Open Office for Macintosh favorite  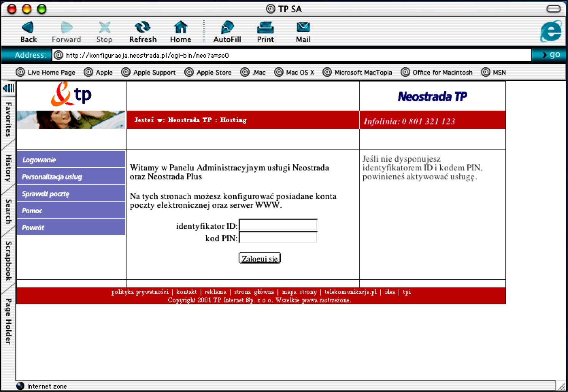[x=437, y=72]
